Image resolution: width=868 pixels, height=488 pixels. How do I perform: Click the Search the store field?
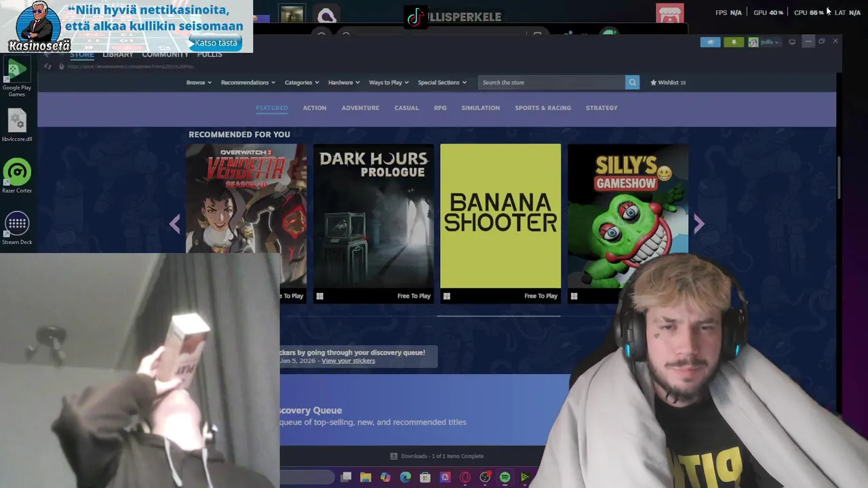click(x=552, y=82)
